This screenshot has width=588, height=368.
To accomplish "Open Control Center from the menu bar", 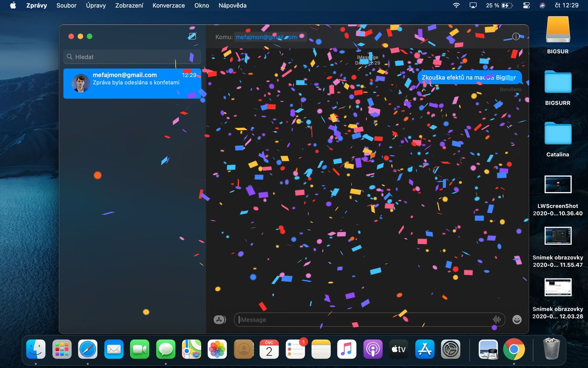I will (x=526, y=5).
